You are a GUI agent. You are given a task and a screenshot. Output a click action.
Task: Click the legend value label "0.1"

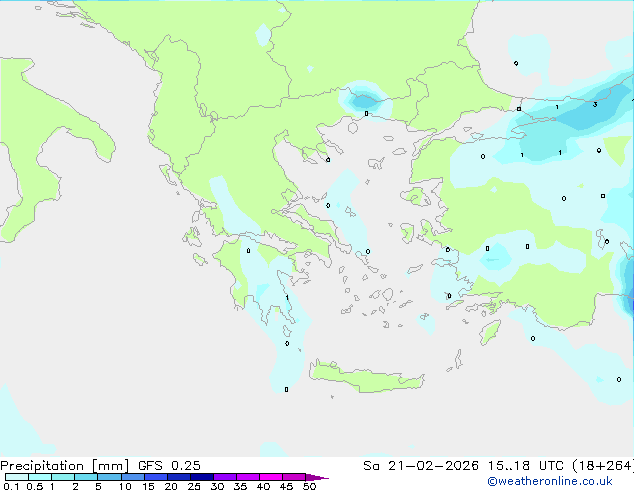11,486
